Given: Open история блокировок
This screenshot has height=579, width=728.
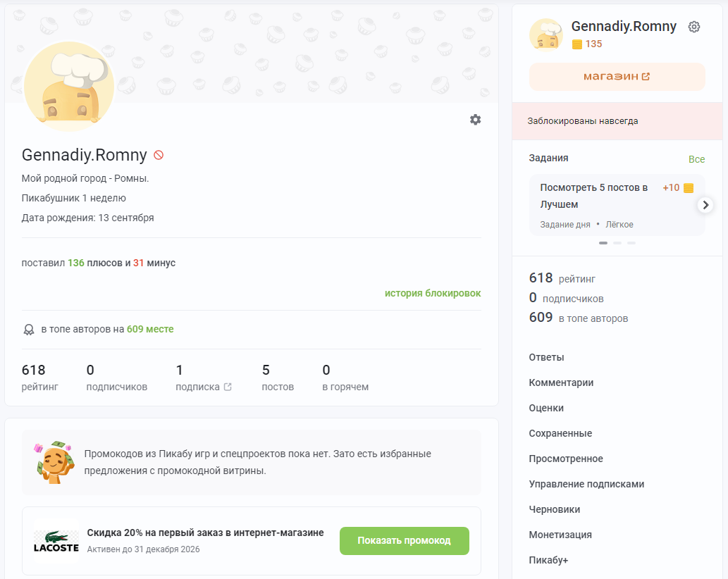Looking at the screenshot, I should pyautogui.click(x=433, y=293).
